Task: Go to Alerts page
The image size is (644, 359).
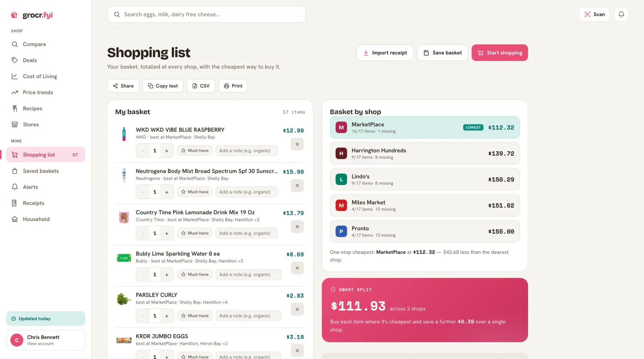Action: click(46, 187)
